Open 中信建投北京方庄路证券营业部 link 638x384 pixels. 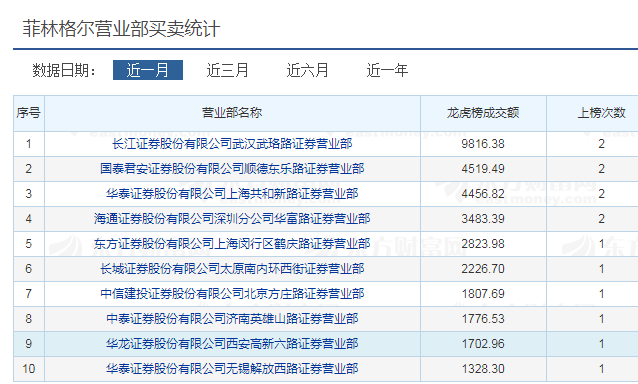coord(232,294)
